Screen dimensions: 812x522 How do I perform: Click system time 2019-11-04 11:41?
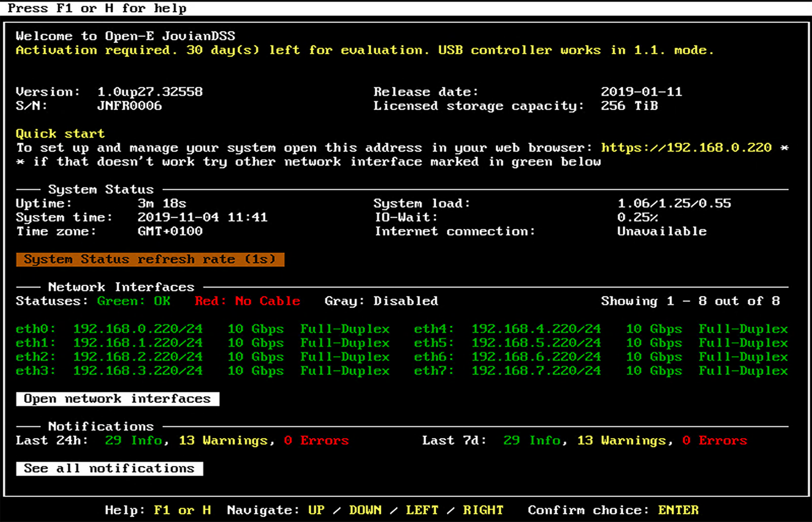tap(203, 218)
